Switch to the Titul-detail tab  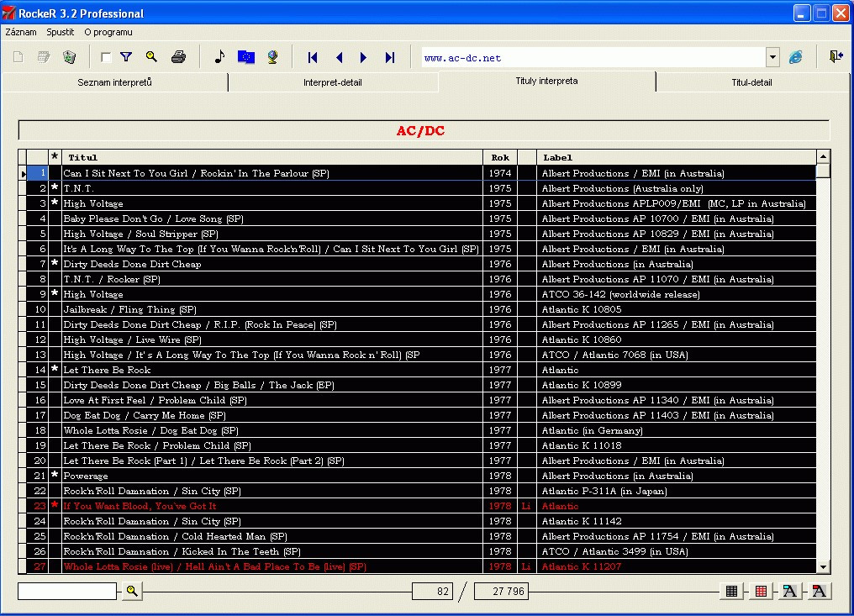point(751,82)
